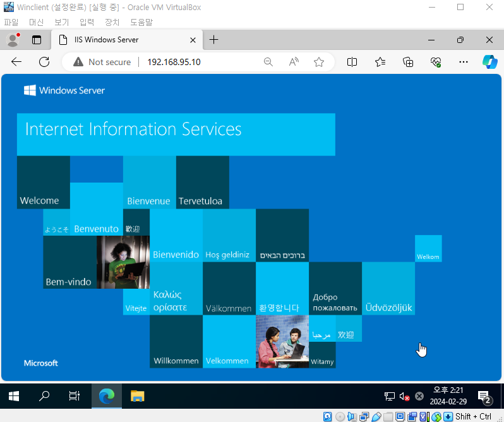
Task: Open a new browser tab
Action: click(x=213, y=40)
